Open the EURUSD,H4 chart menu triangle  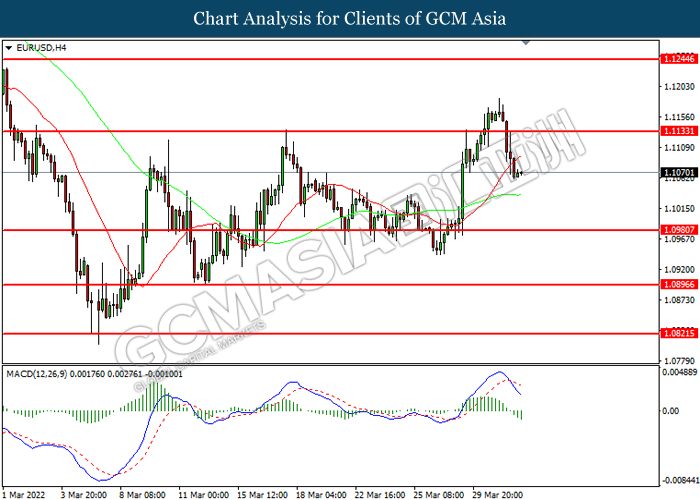coord(8,48)
